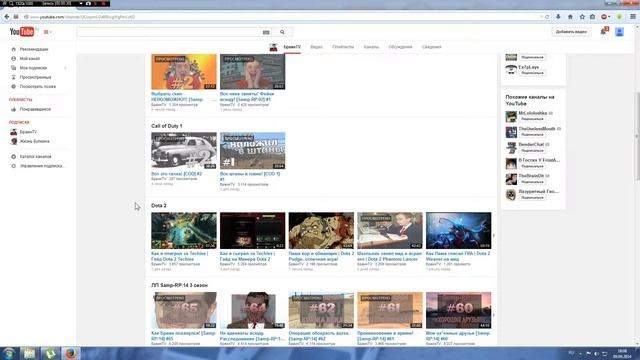This screenshot has width=640, height=360.
Task: Open the guide menu next to YouTube logo
Action: pyautogui.click(x=47, y=32)
